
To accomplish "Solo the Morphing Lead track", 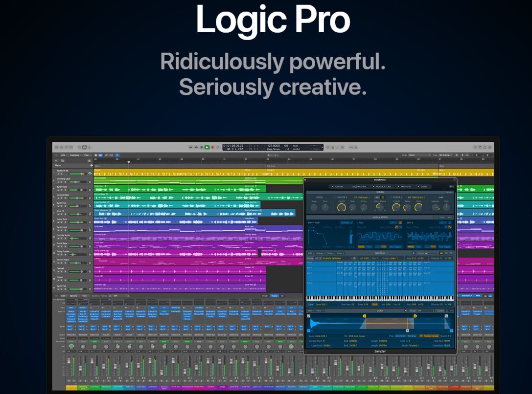I will [x=61, y=182].
